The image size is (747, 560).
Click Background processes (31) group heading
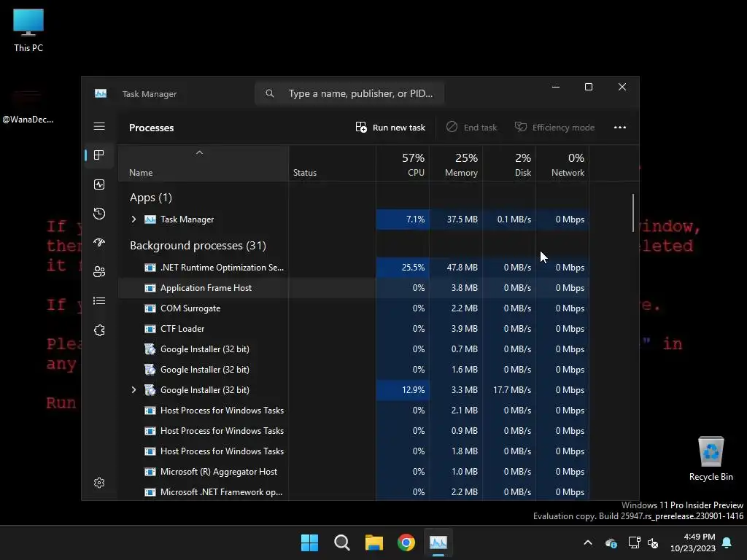point(198,246)
